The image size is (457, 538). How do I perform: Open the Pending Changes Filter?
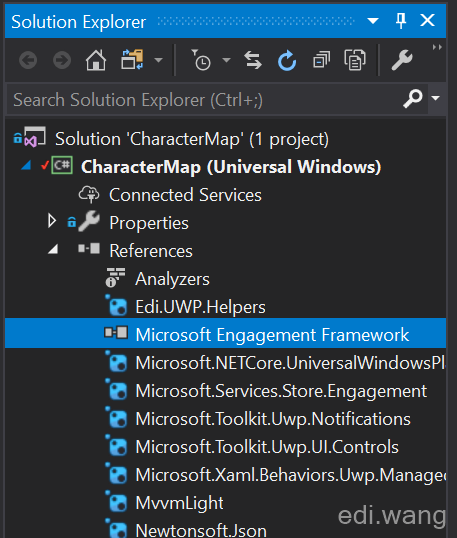point(201,60)
